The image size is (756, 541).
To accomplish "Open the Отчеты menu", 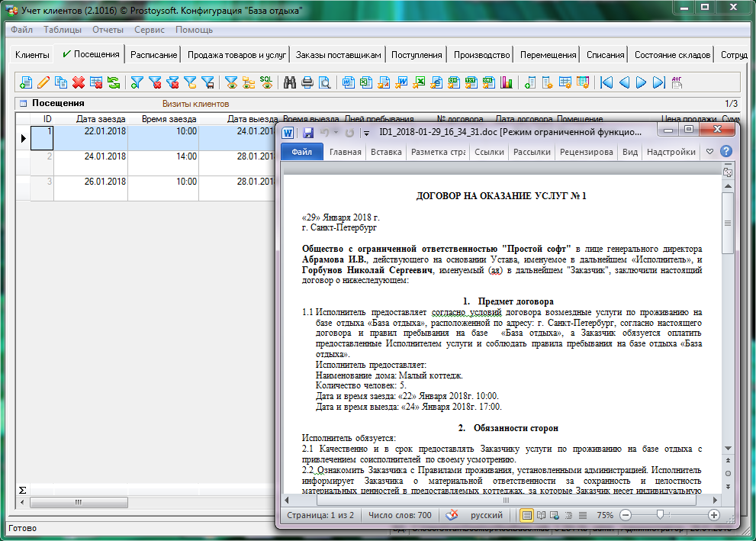I will pyautogui.click(x=108, y=30).
